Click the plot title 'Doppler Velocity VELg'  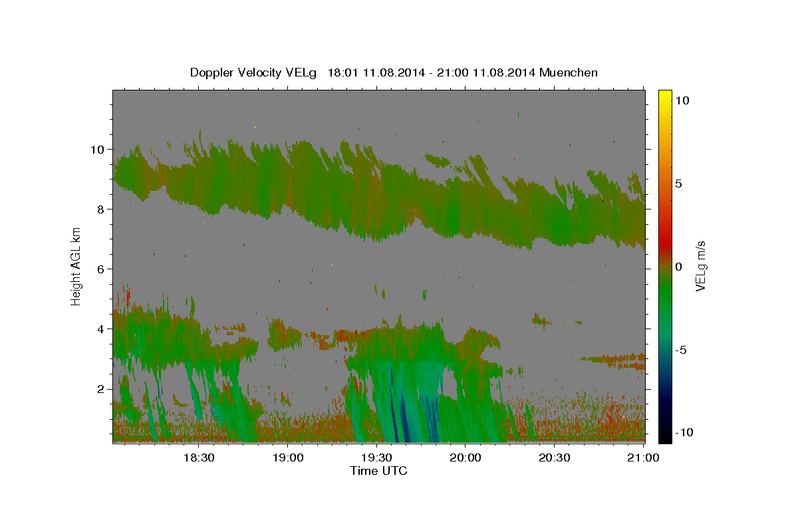click(x=253, y=72)
